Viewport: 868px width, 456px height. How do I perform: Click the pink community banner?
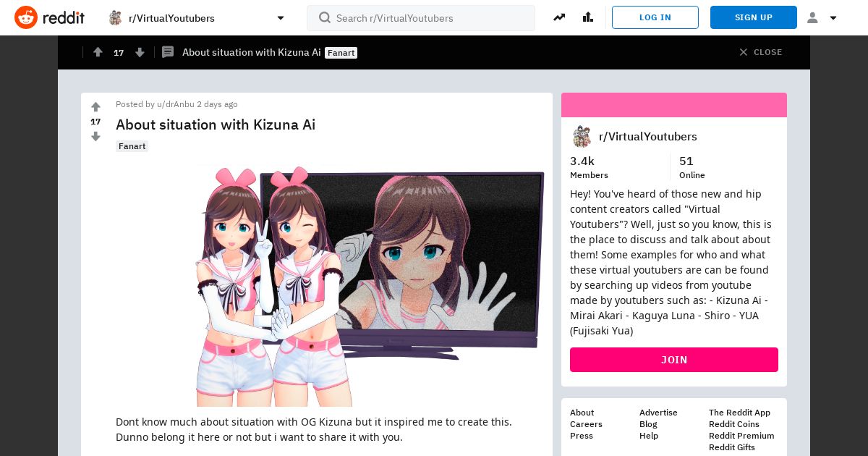(x=674, y=105)
